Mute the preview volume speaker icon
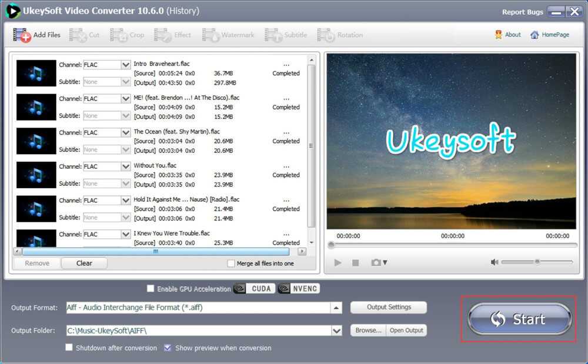This screenshot has width=588, height=364. (495, 262)
